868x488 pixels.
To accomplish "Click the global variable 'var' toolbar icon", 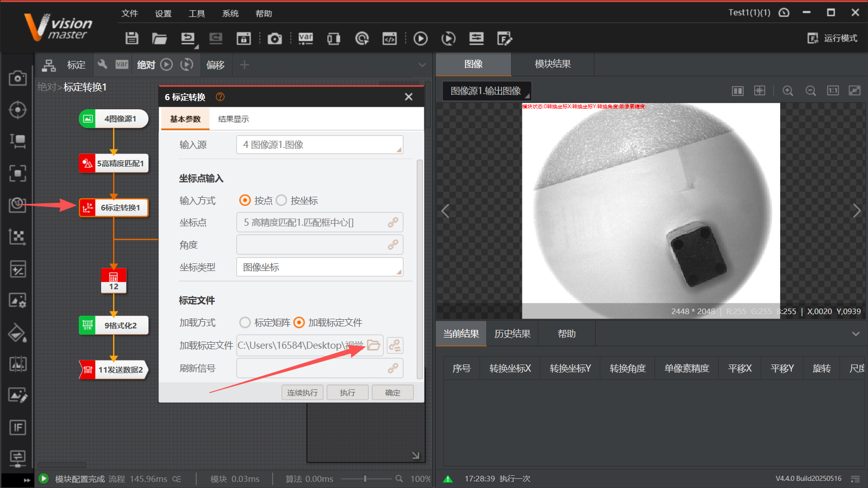I will (305, 39).
